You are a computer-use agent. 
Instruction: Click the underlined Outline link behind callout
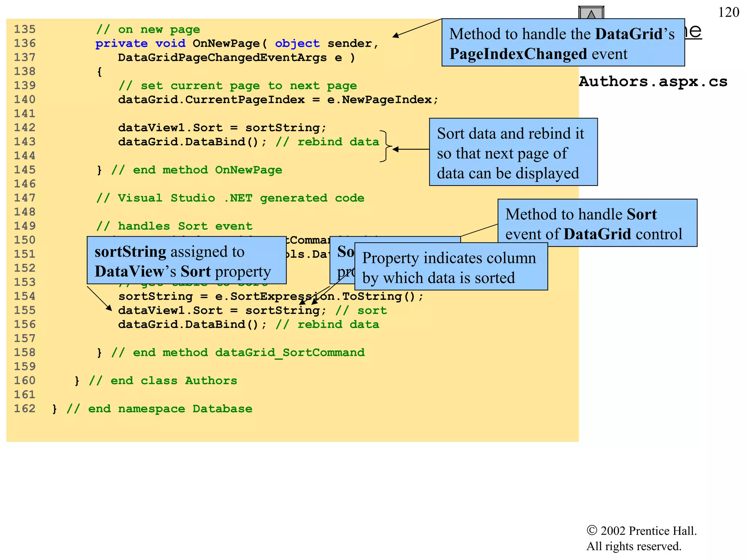[x=694, y=31]
